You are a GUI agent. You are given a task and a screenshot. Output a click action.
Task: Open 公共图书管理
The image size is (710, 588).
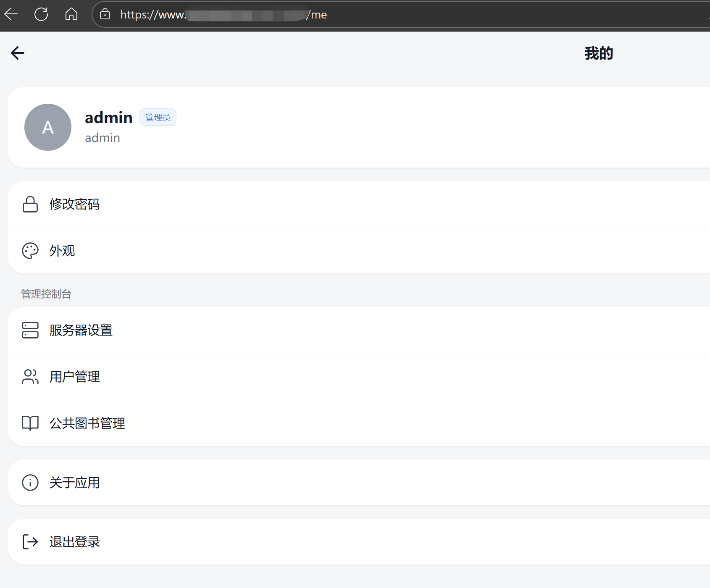tap(359, 423)
